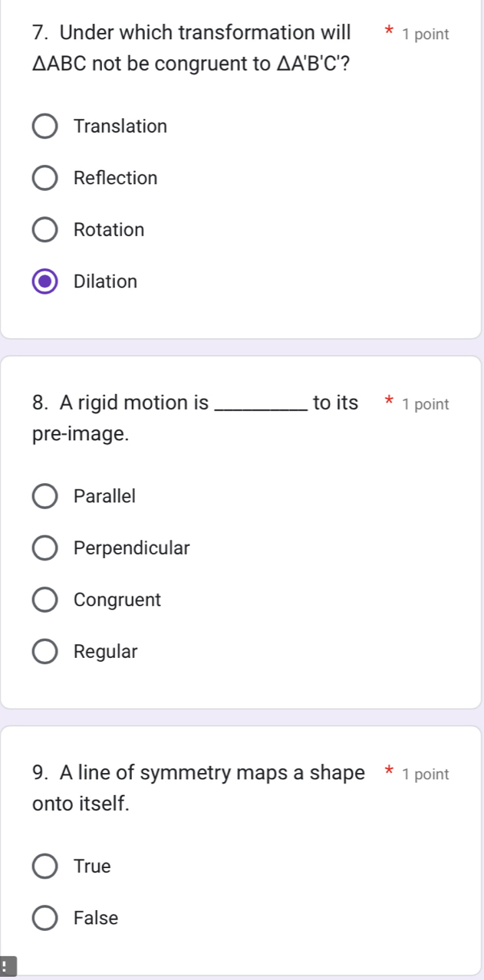Choose False for question 9
Viewport: 484px width, 980px height.
tap(45, 919)
